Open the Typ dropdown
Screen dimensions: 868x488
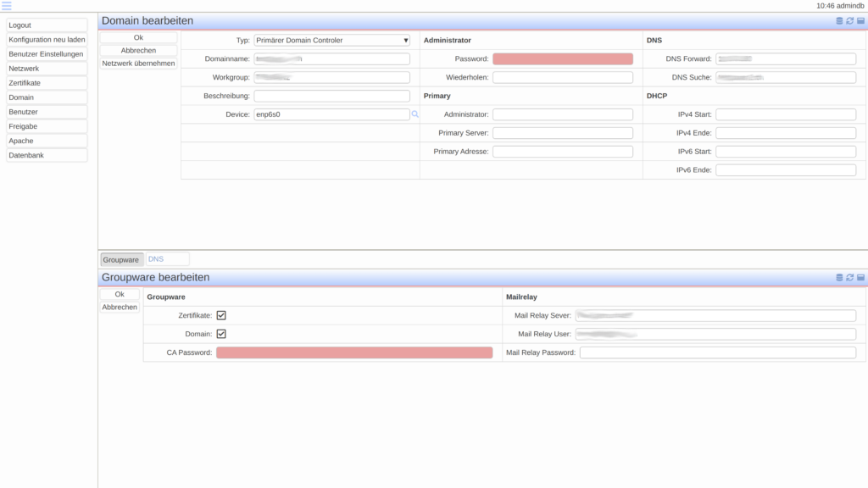tap(331, 40)
